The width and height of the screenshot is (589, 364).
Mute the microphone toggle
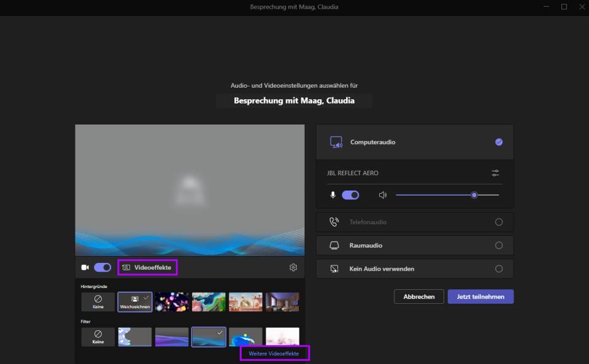tap(350, 195)
